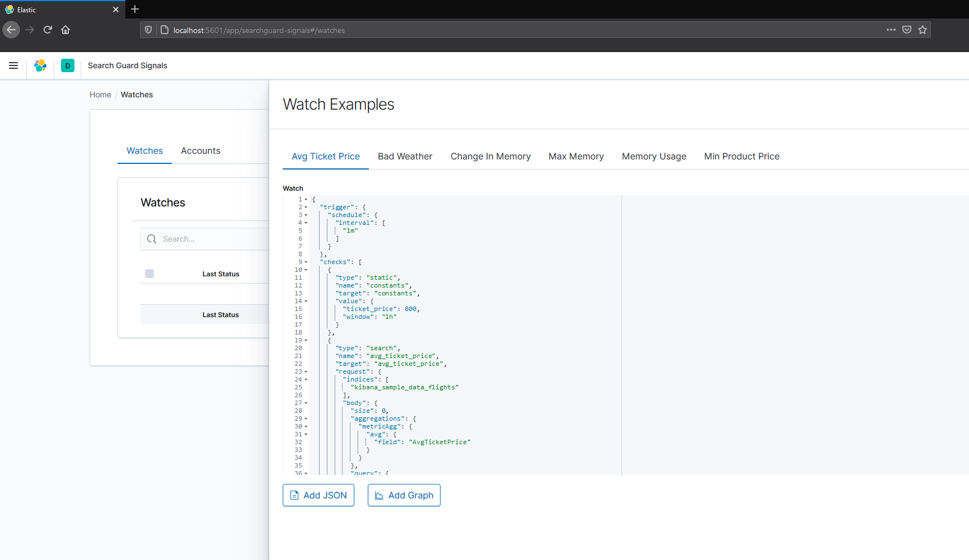
Task: Collapse the trigger block at line 2
Action: [x=306, y=207]
